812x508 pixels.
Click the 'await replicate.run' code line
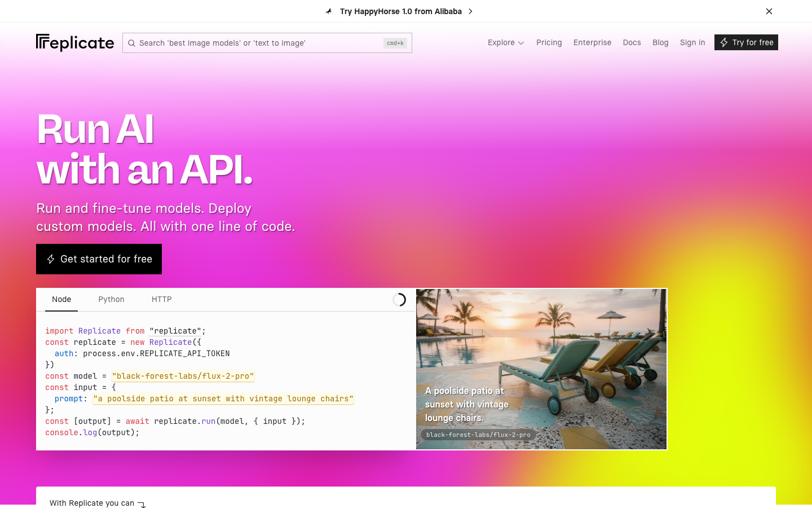pyautogui.click(x=175, y=421)
